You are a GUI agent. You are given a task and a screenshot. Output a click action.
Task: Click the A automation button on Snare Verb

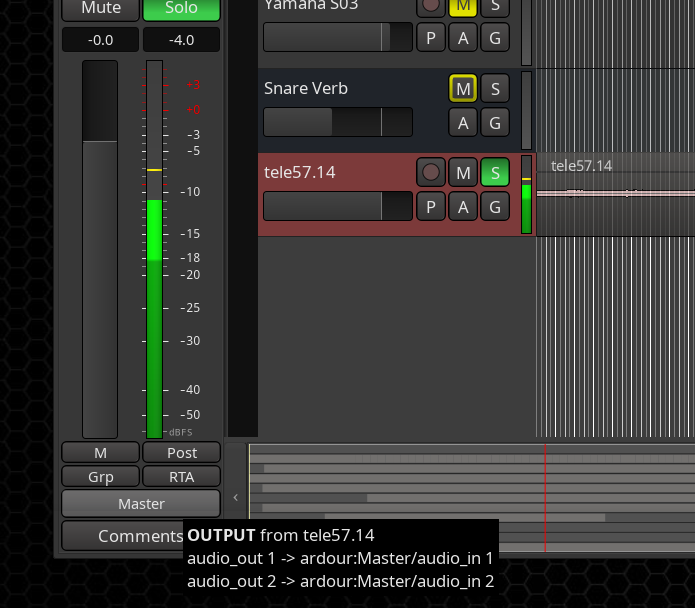point(463,122)
